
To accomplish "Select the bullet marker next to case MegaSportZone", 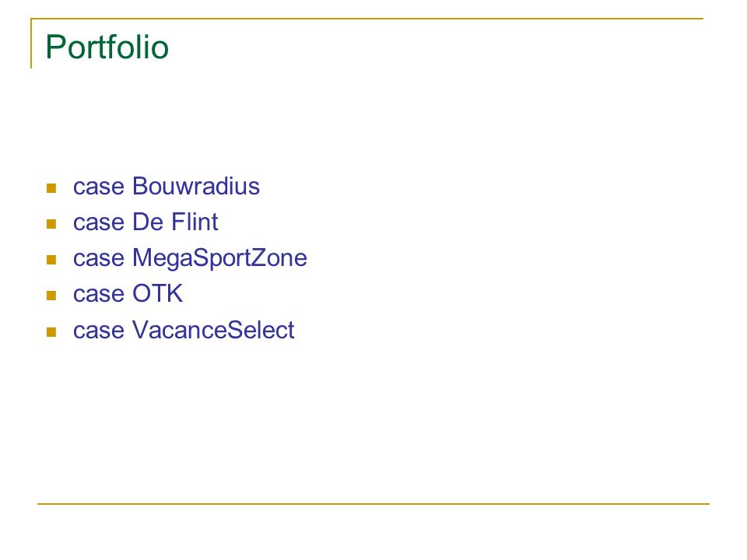I will coord(51,260).
